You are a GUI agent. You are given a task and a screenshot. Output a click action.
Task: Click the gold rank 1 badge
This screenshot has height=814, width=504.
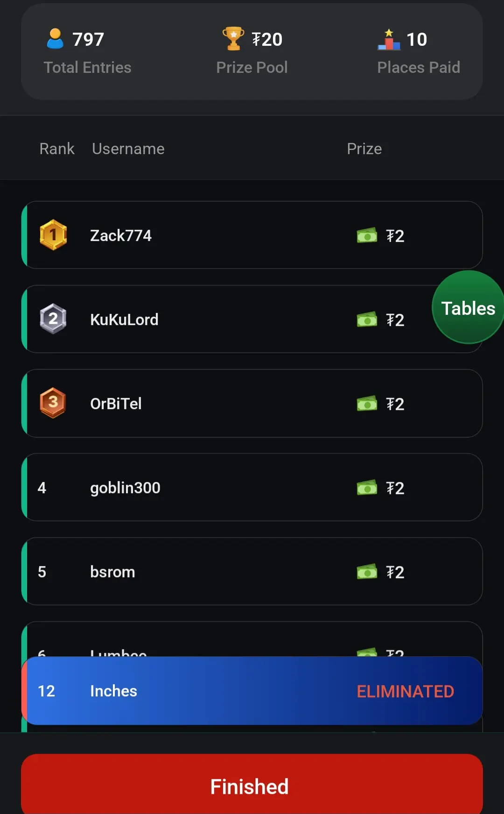pyautogui.click(x=53, y=235)
